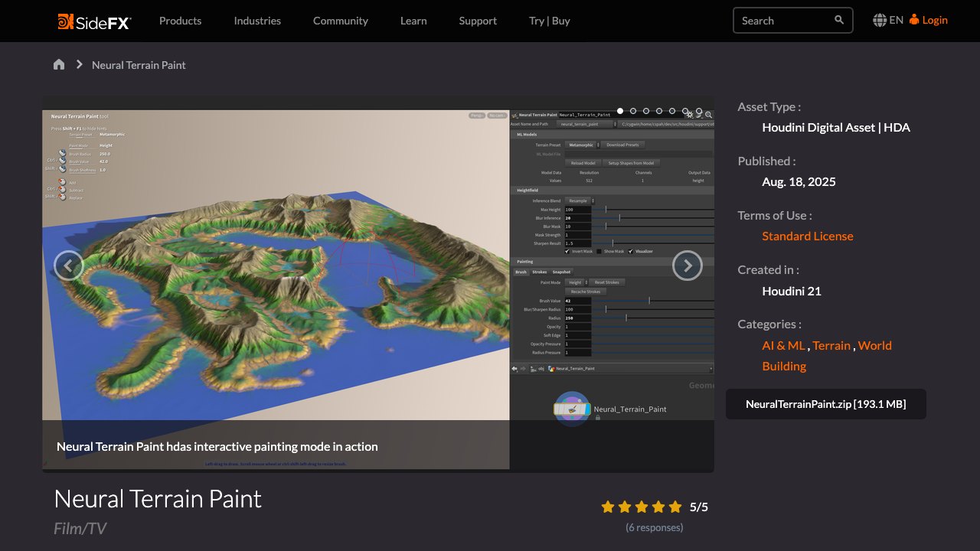Open the Terrain category link
This screenshot has height=551, width=980.
point(831,345)
